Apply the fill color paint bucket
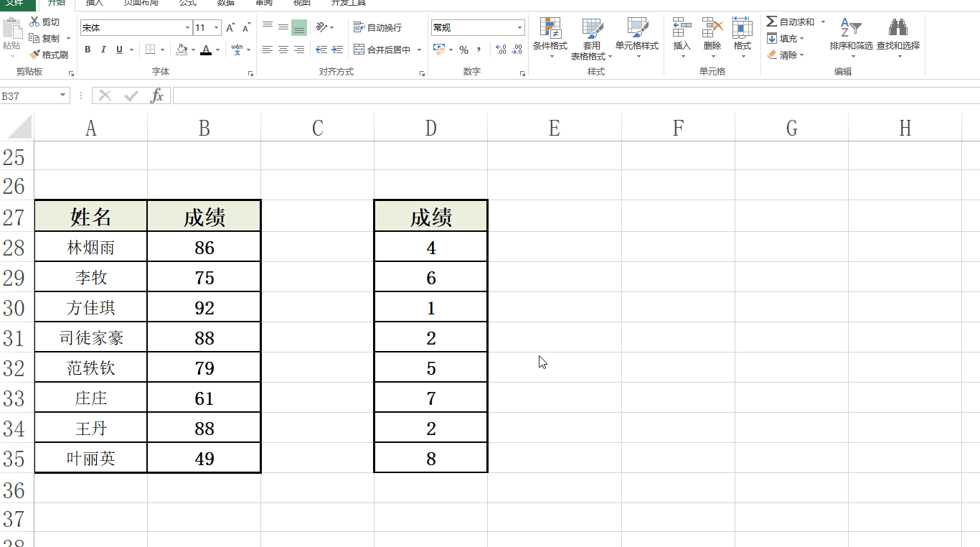The image size is (980, 547). tap(181, 50)
